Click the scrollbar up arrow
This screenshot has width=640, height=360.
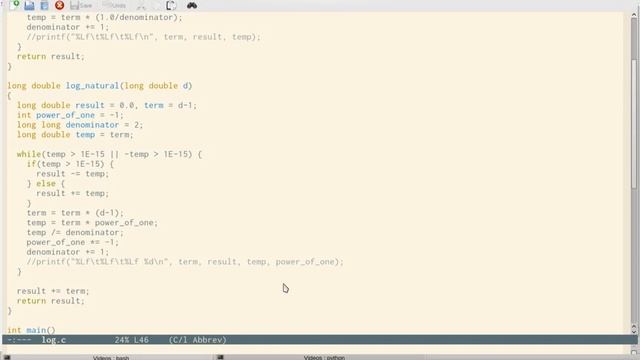[x=634, y=15]
